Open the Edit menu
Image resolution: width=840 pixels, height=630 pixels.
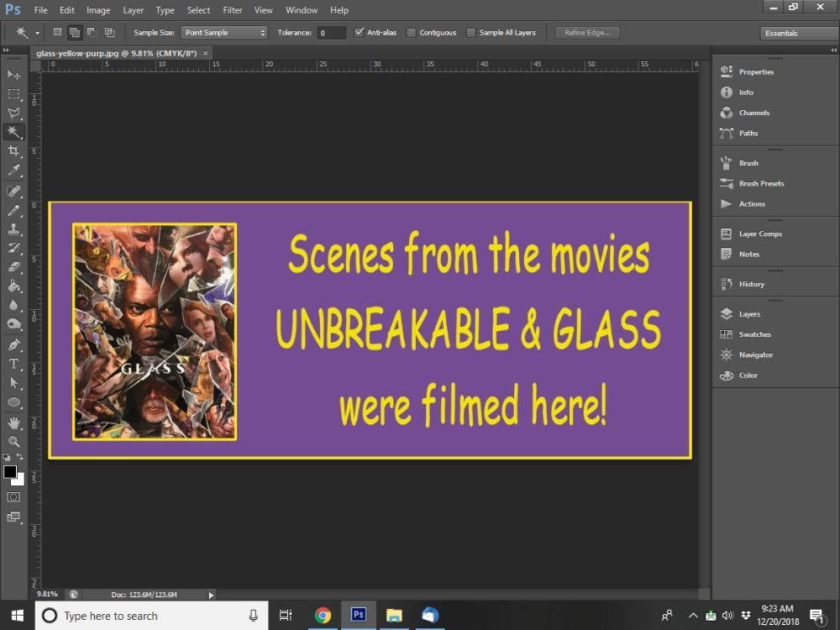pos(67,10)
